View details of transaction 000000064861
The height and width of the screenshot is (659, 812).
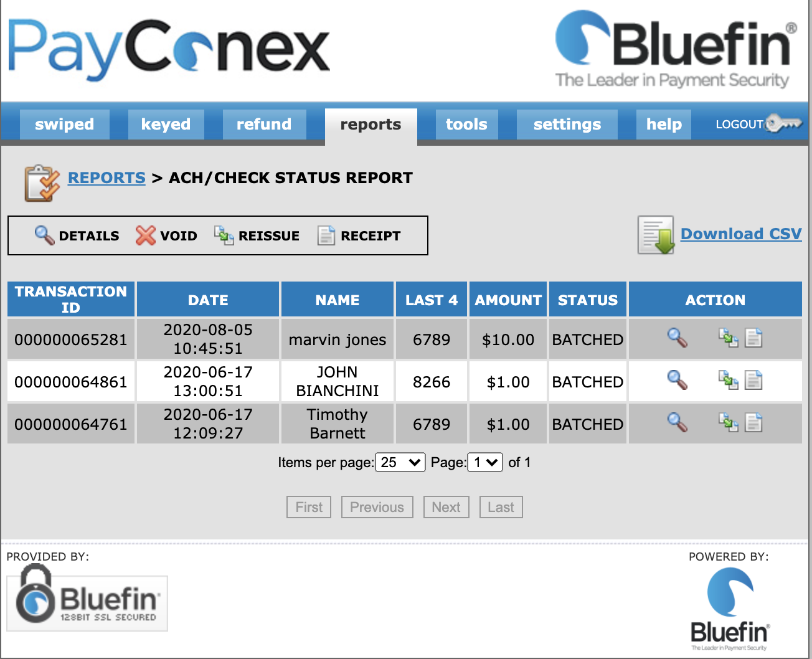(x=677, y=380)
